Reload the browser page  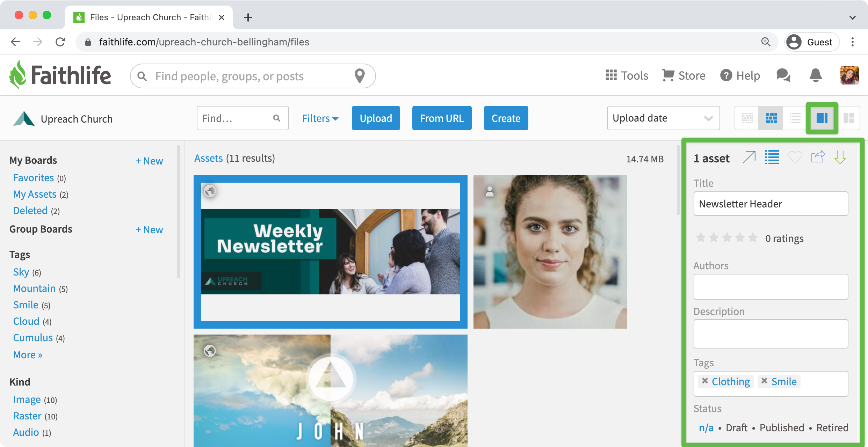coord(60,42)
